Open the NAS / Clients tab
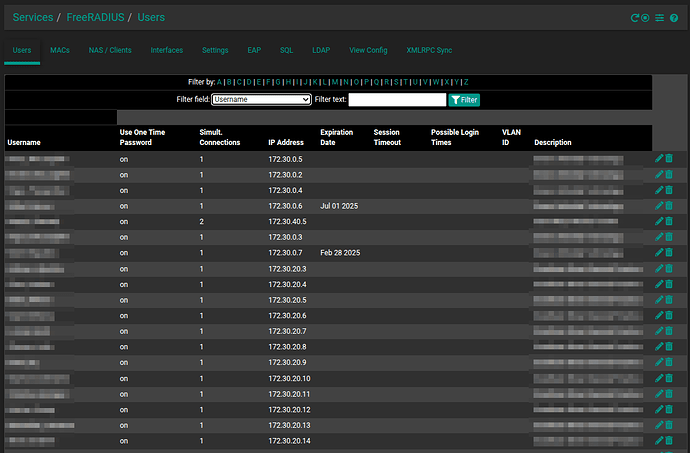The width and height of the screenshot is (690, 453). tap(110, 50)
